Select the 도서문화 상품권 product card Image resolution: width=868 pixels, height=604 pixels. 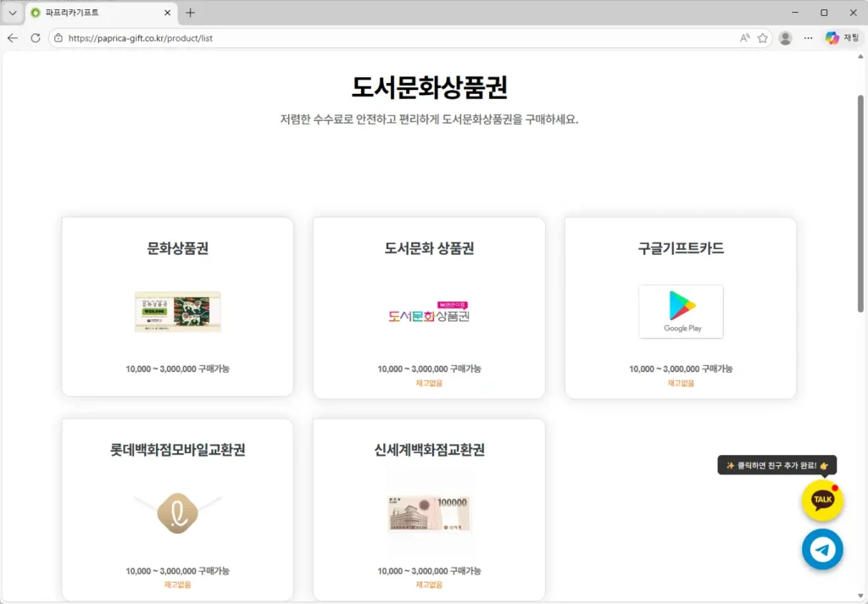click(x=428, y=308)
